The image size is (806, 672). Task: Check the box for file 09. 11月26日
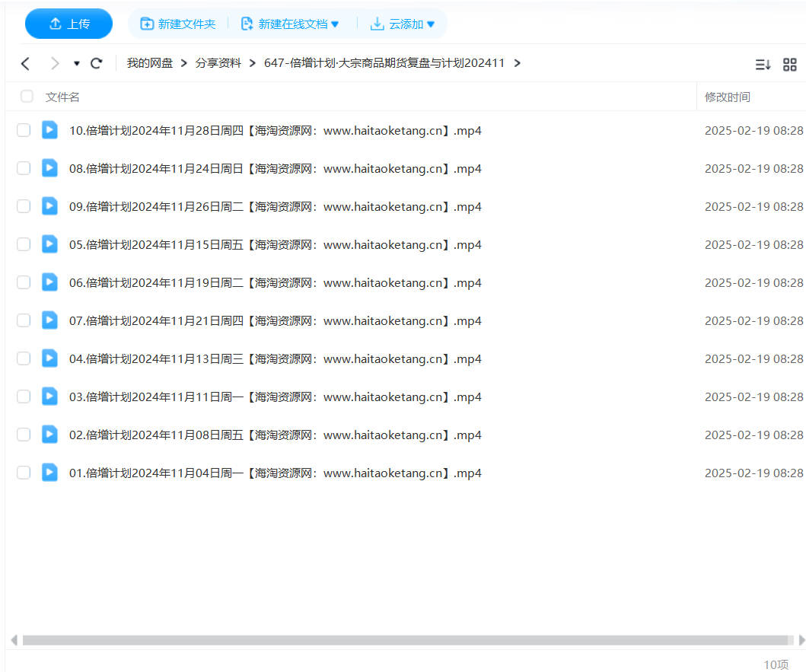[x=24, y=206]
